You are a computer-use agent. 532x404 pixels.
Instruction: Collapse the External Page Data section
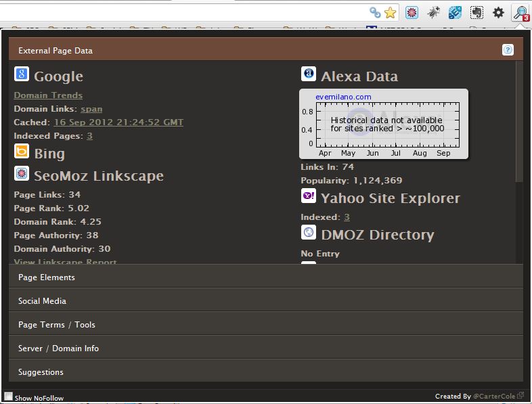[265, 49]
